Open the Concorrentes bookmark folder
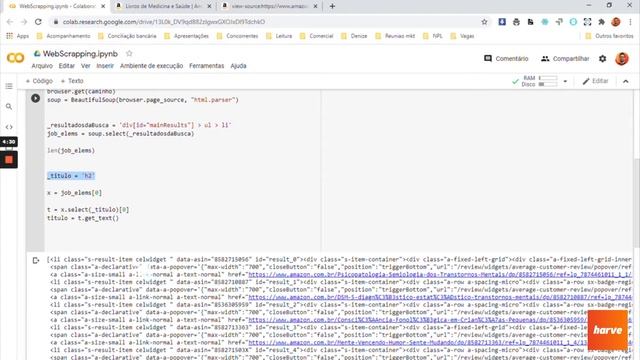 point(237,36)
